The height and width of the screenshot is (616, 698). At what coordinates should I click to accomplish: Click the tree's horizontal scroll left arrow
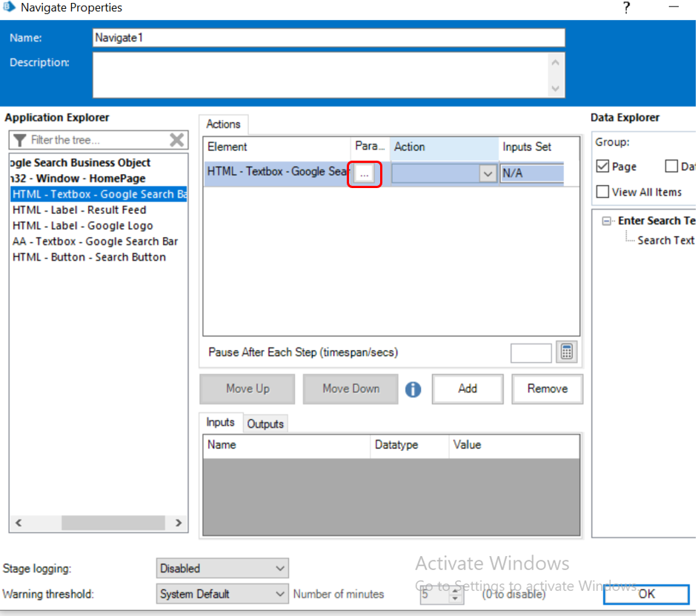pyautogui.click(x=19, y=523)
